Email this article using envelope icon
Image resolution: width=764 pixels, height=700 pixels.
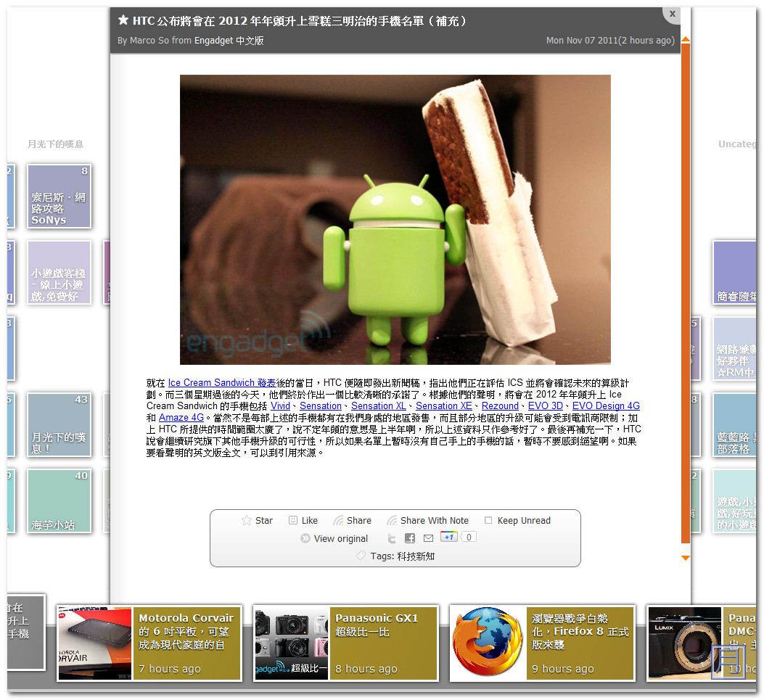pyautogui.click(x=428, y=538)
